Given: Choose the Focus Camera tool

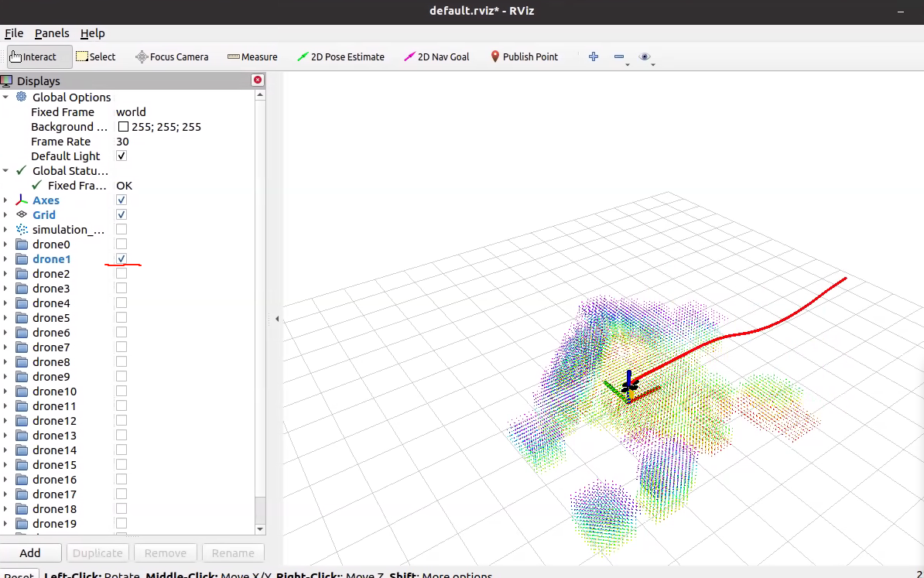Looking at the screenshot, I should (172, 56).
